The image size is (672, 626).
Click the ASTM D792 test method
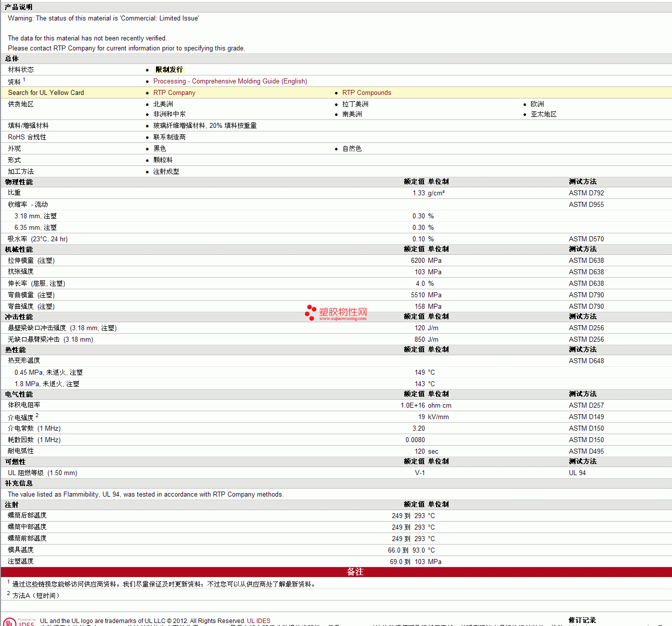[586, 193]
